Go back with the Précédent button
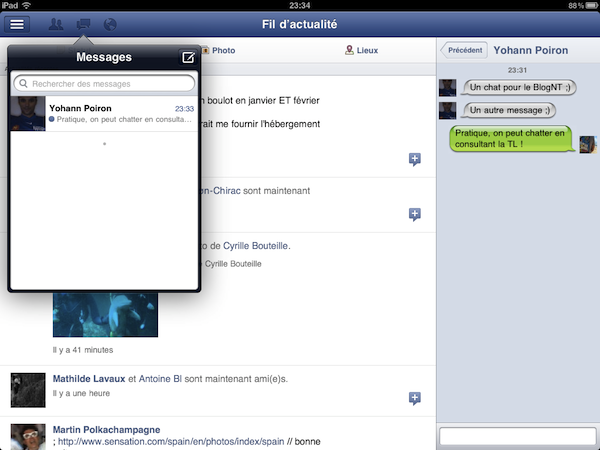The image size is (600, 450). pyautogui.click(x=464, y=50)
